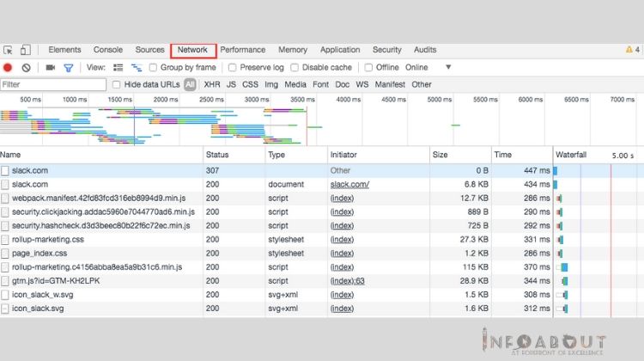Open the Memory tab
The width and height of the screenshot is (644, 361).
(293, 50)
